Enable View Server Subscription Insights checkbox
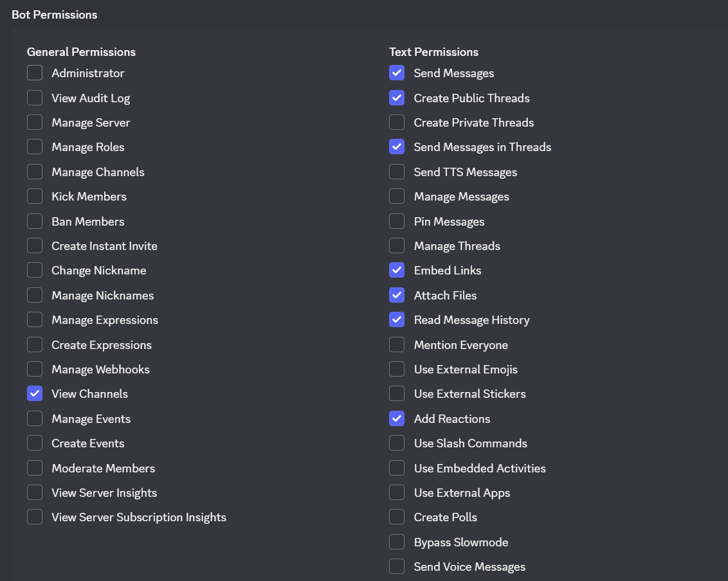728x581 pixels. pos(35,517)
